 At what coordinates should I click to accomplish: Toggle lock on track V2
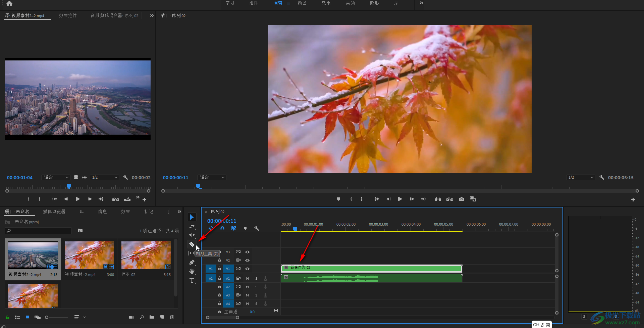[x=220, y=260]
